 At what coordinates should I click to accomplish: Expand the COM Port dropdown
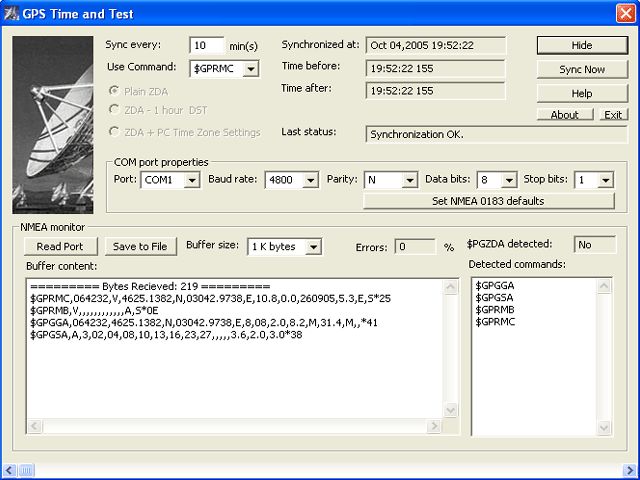192,180
